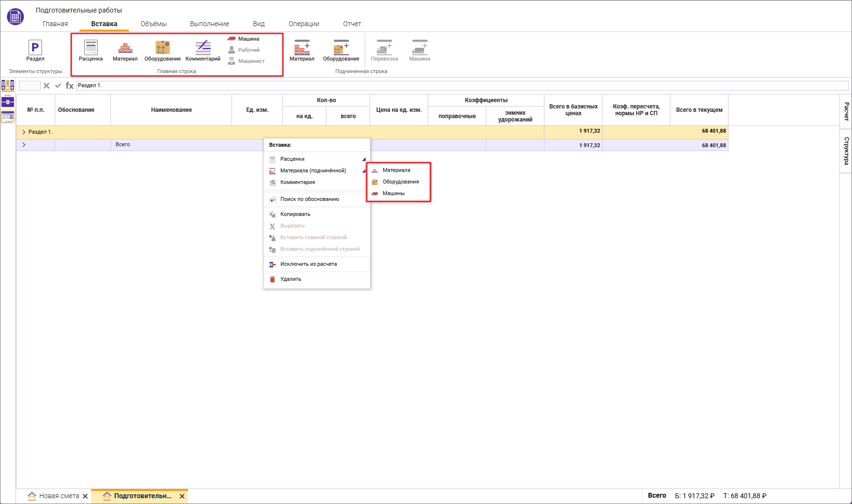The height and width of the screenshot is (504, 852).
Task: Select Удалить from the context menu
Action: (291, 279)
